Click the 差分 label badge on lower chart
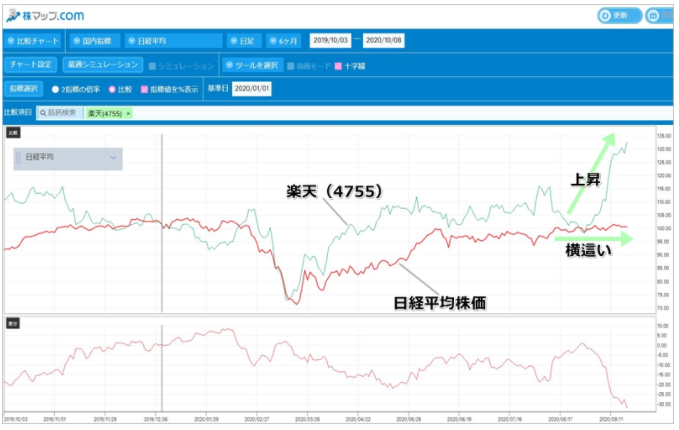 (13, 323)
